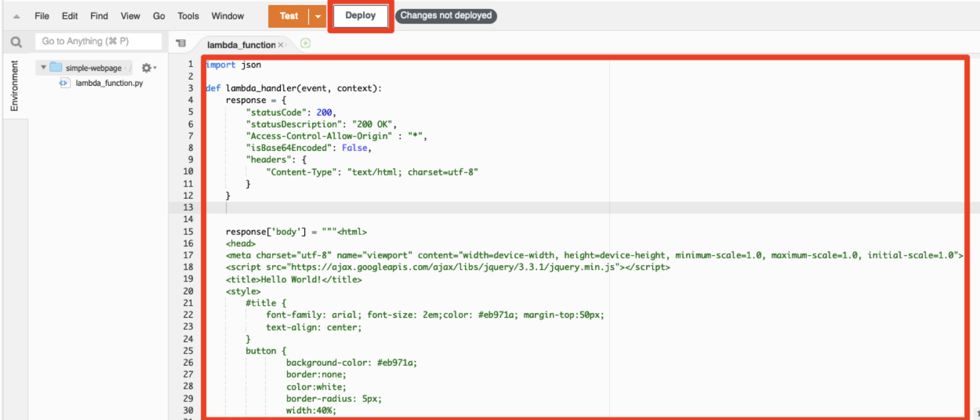Click the "statusCode": 200 line

tap(291, 112)
